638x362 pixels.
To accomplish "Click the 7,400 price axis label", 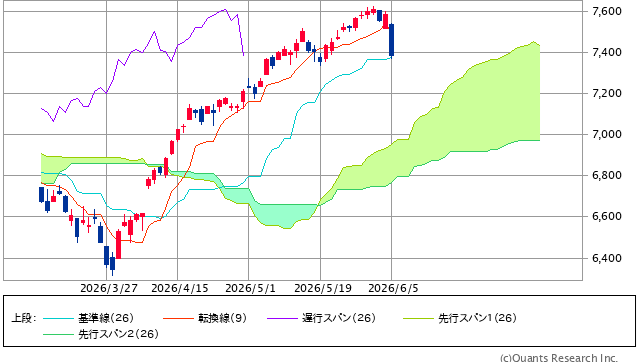I will click(607, 52).
